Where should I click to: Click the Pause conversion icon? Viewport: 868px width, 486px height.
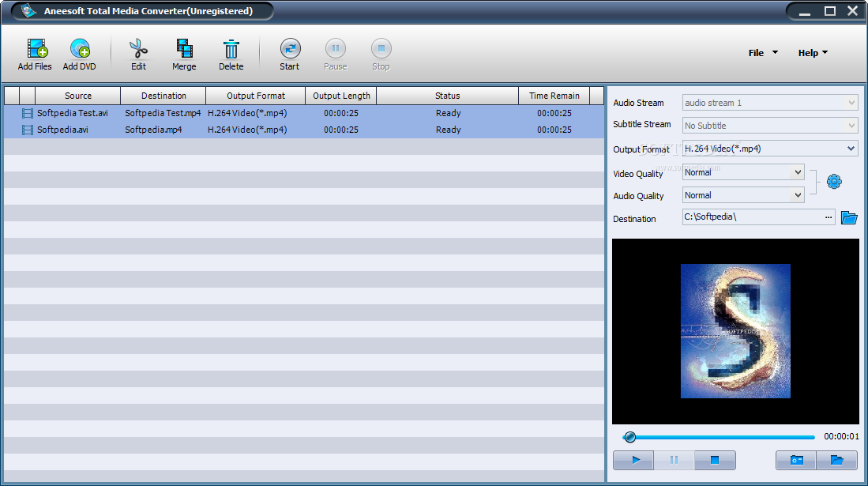(336, 49)
